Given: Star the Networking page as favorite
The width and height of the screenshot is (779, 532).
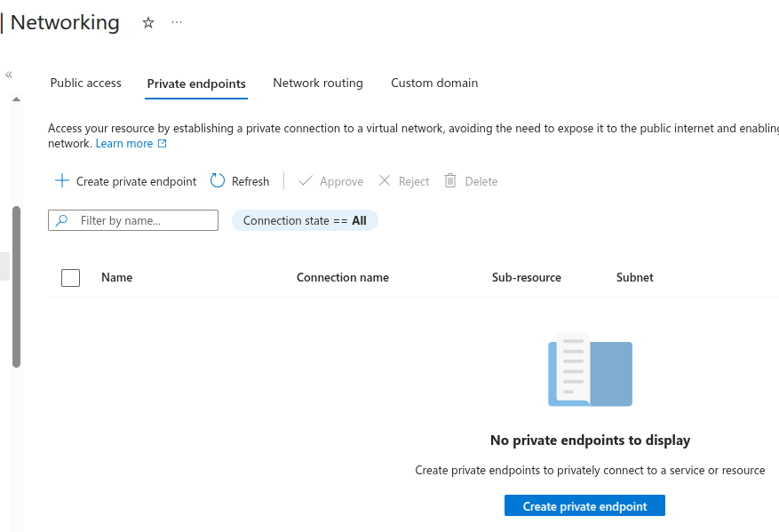Looking at the screenshot, I should pyautogui.click(x=147, y=23).
